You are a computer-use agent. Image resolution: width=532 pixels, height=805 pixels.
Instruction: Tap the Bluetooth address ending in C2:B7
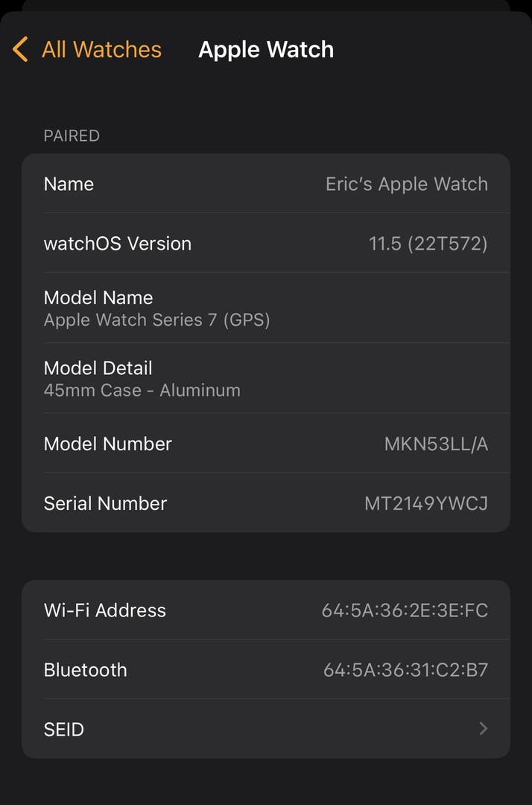pos(405,670)
